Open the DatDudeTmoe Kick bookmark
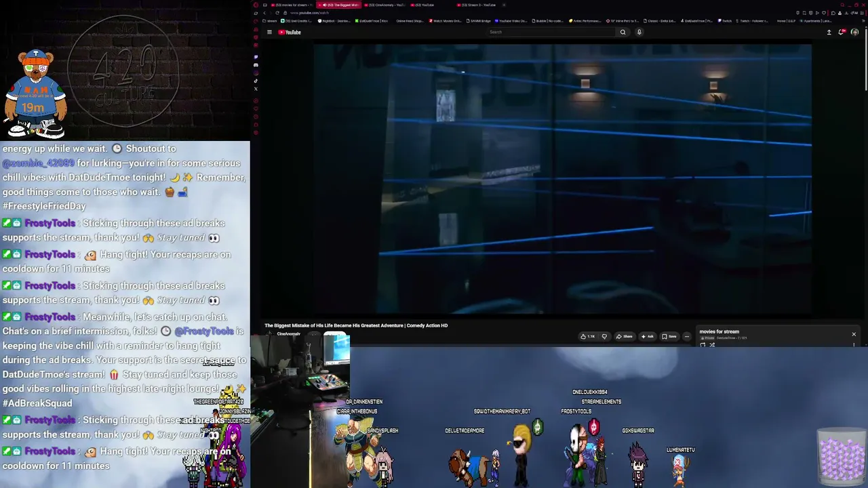This screenshot has width=868, height=488. [x=372, y=21]
